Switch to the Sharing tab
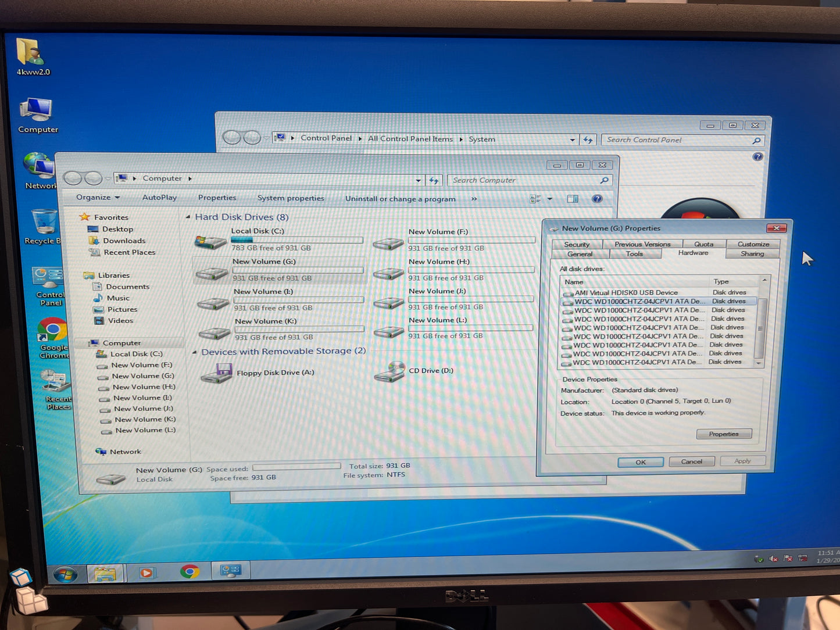 click(x=752, y=254)
